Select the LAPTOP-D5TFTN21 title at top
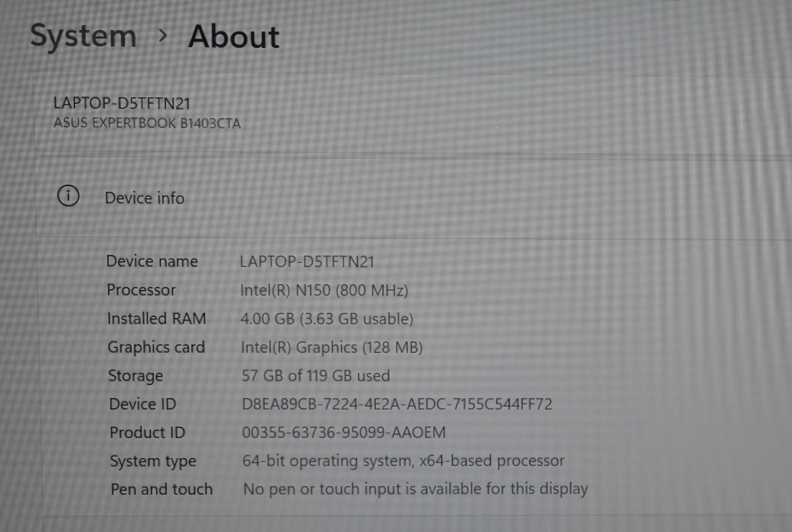The height and width of the screenshot is (532, 792). (122, 103)
